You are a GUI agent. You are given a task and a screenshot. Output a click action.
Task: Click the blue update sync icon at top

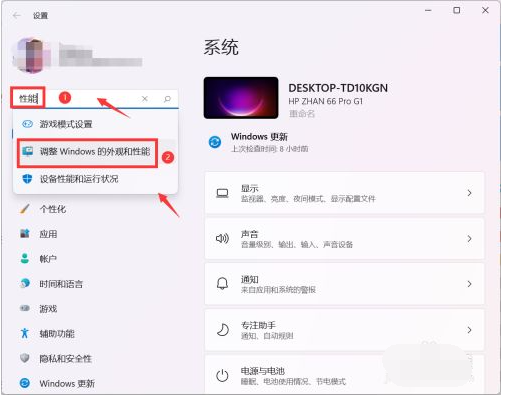pyautogui.click(x=215, y=142)
